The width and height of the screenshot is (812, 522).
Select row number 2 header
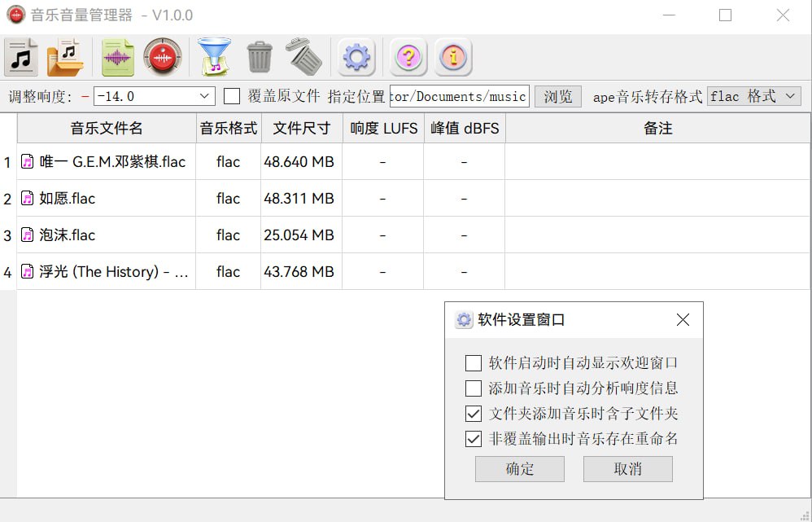[8, 199]
